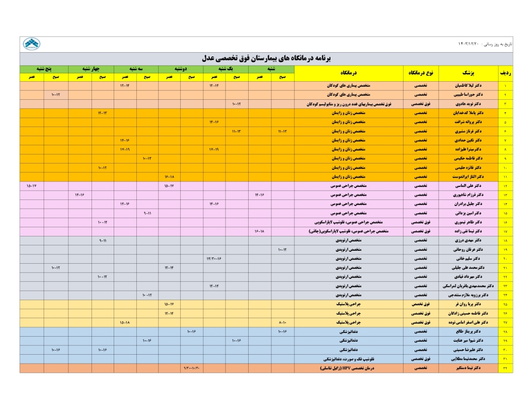This screenshot has width=532, height=411.
Task: Select the doctor name دکتر محمدنیما مطلایی
Action: [468, 359]
